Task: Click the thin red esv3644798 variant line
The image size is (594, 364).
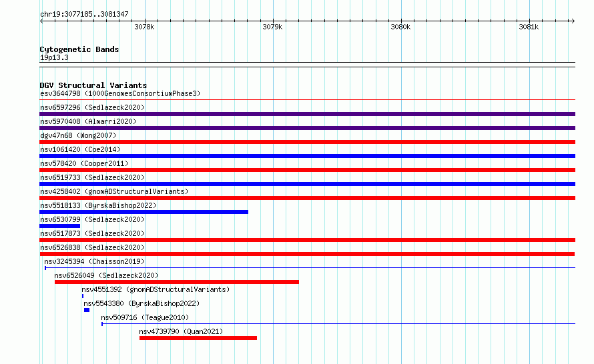Action: [307, 100]
